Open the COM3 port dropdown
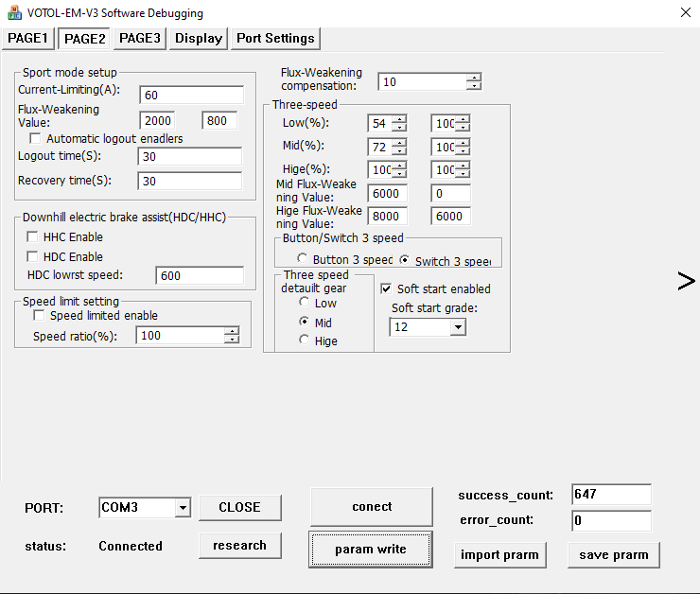The width and height of the screenshot is (700, 594). click(x=183, y=508)
